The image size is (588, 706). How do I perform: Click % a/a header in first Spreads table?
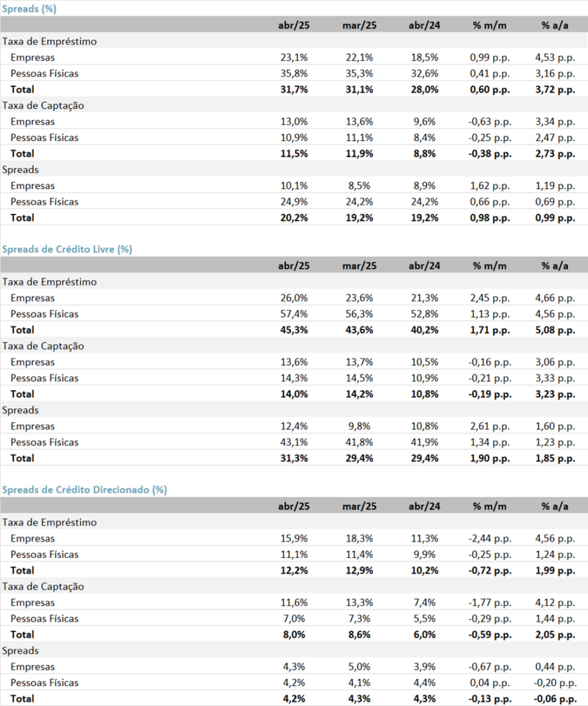[x=555, y=26]
